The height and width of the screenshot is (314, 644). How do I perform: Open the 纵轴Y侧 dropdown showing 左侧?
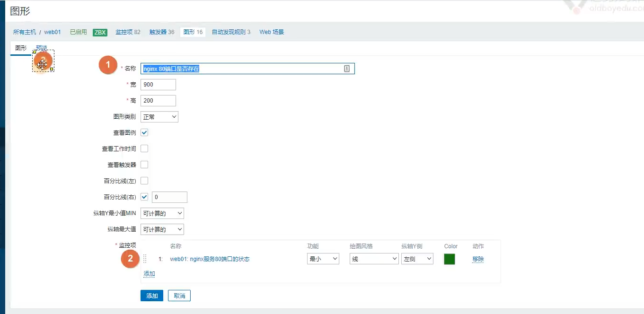pos(417,259)
